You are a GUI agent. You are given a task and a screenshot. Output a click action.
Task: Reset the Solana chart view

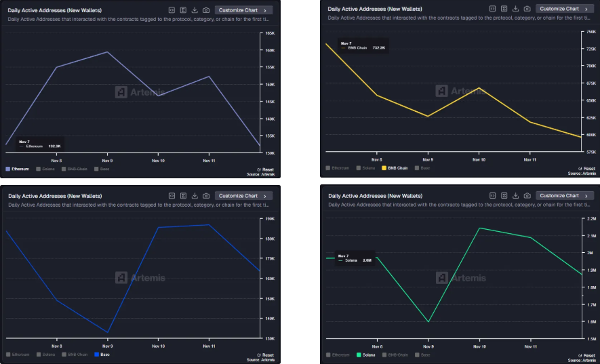click(x=586, y=355)
